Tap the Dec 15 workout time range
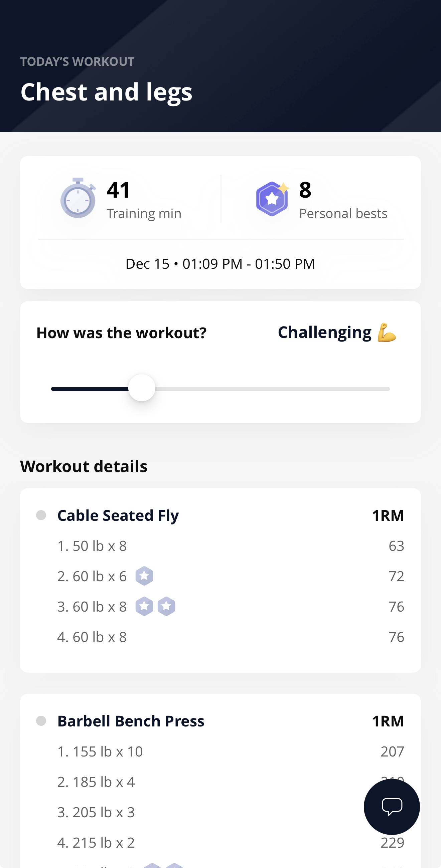Viewport: 441px width, 868px height. click(x=220, y=264)
